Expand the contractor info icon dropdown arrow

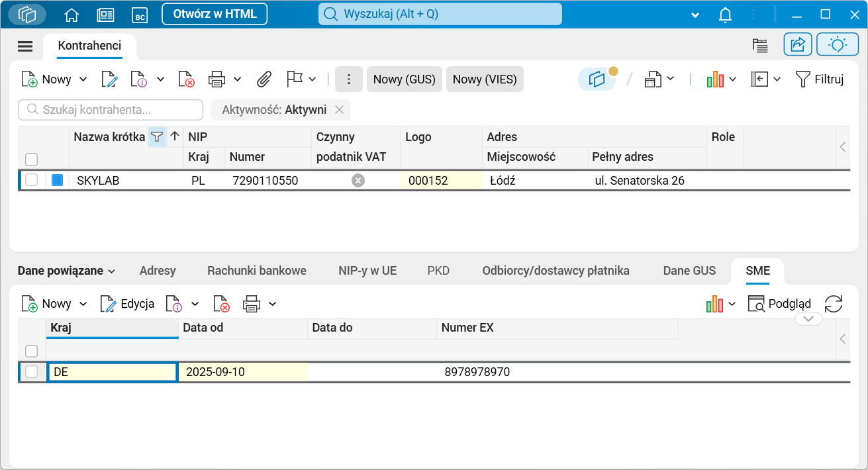160,79
